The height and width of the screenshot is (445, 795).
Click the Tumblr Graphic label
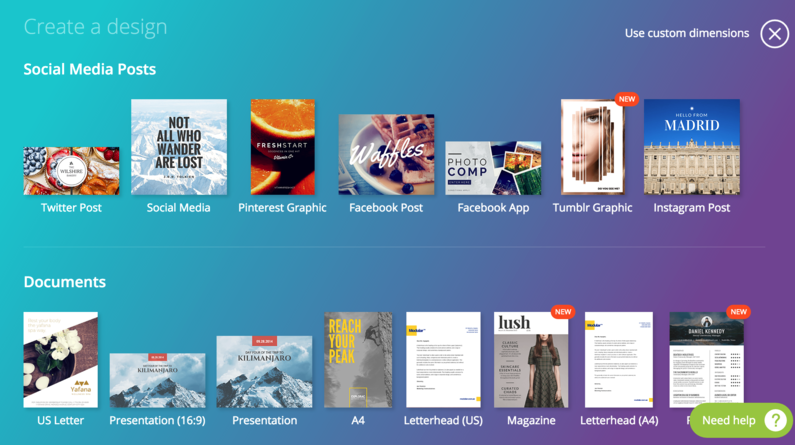[x=592, y=208]
